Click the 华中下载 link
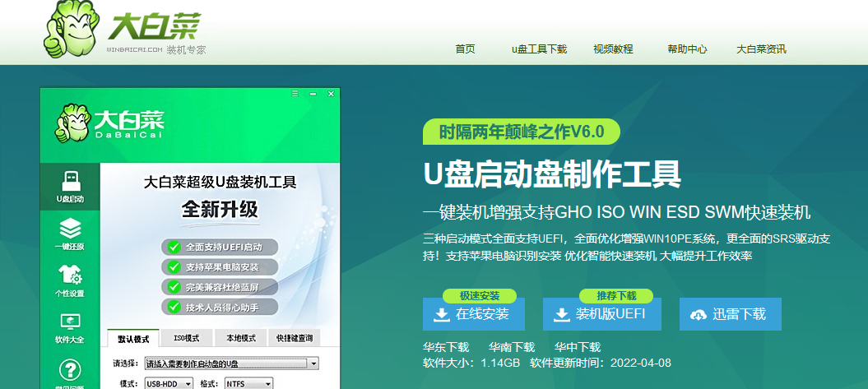The width and height of the screenshot is (868, 389). click(578, 348)
